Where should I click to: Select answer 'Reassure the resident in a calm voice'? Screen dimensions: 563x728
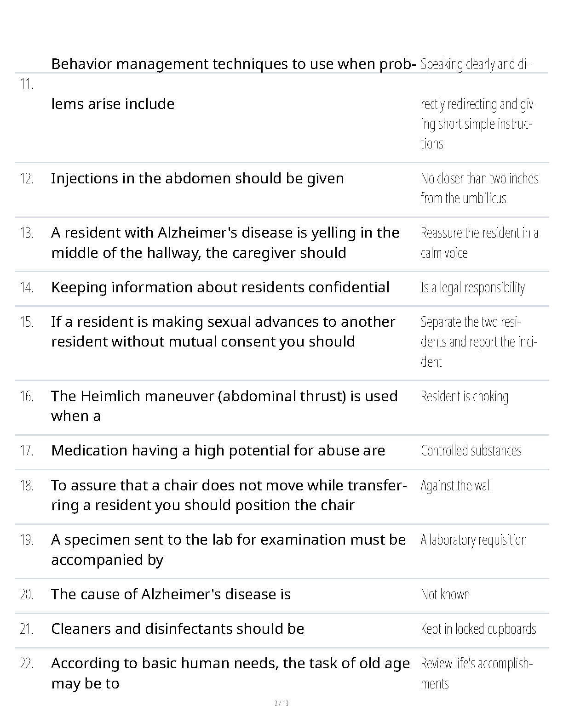(479, 243)
